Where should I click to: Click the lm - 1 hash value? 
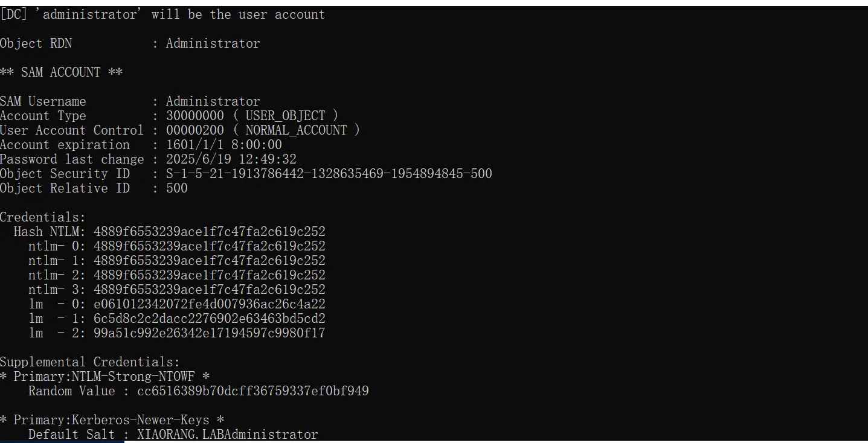pos(209,319)
